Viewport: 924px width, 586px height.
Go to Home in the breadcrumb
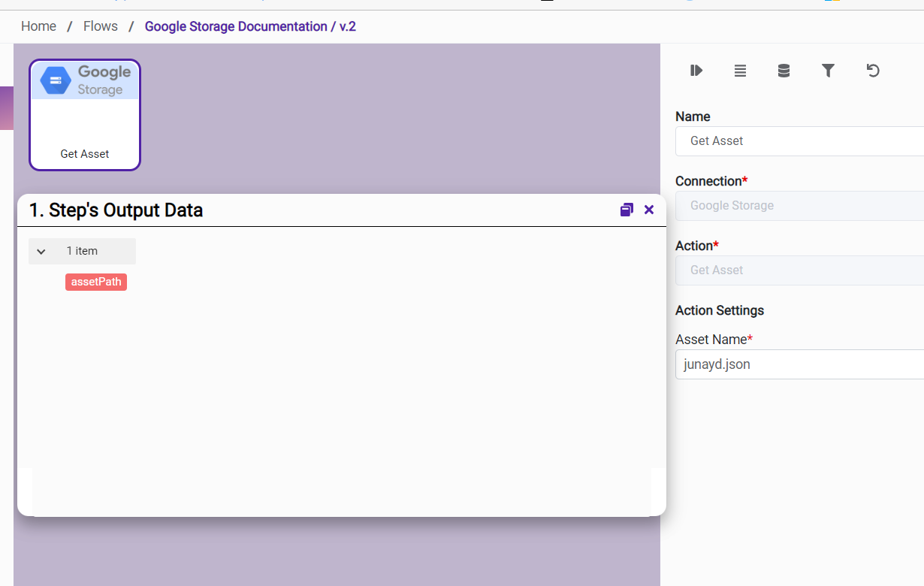coord(38,26)
